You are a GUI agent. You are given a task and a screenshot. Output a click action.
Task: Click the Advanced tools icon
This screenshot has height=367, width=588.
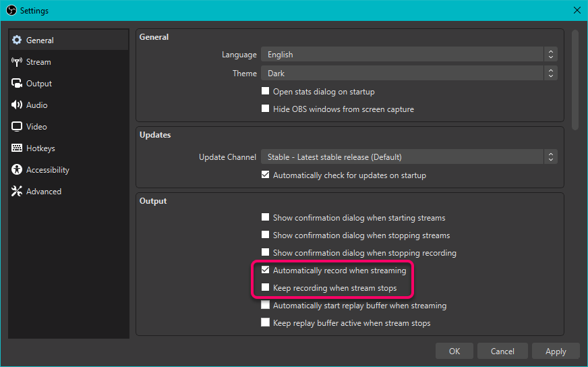click(17, 192)
